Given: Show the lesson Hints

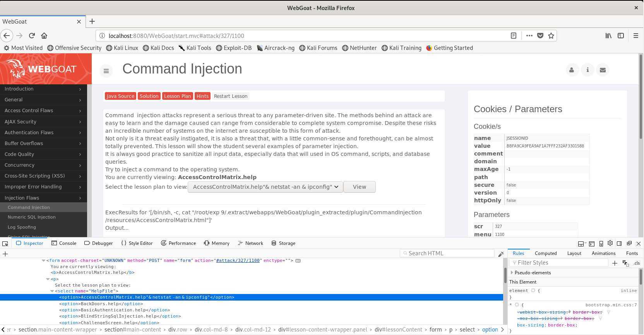Looking at the screenshot, I should [202, 96].
